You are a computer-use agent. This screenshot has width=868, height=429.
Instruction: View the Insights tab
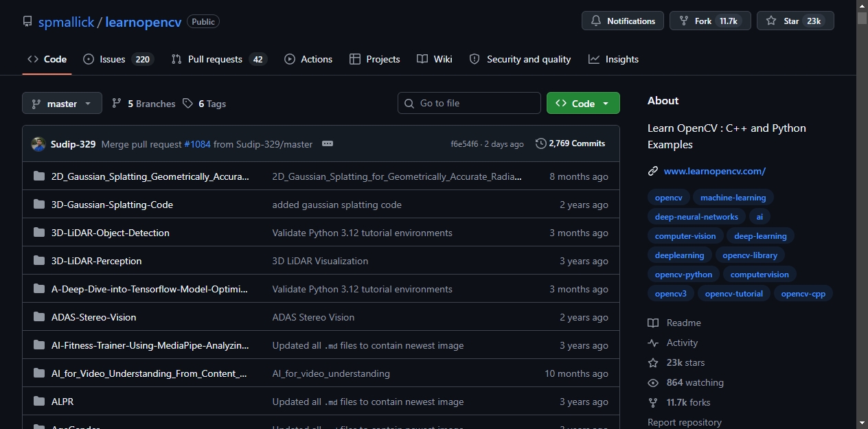click(x=613, y=59)
